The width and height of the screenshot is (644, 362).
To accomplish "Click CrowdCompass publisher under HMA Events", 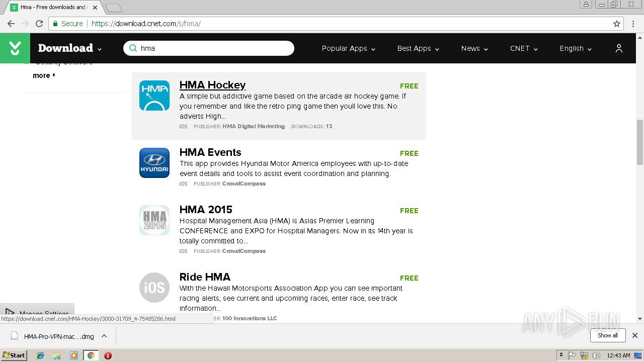I will coord(244,184).
